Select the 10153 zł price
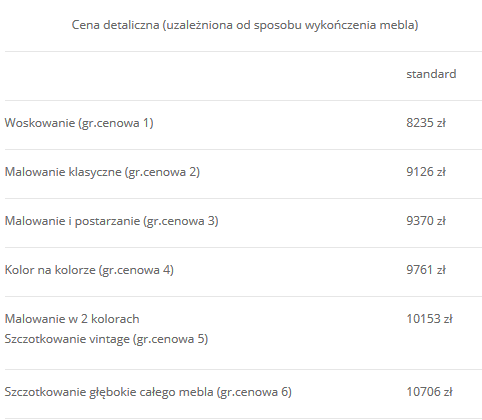482x420 pixels. [x=429, y=319]
